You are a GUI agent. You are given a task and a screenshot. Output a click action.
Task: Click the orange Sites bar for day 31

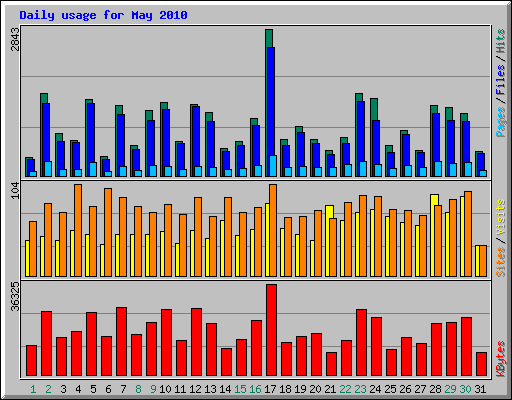[x=483, y=261]
